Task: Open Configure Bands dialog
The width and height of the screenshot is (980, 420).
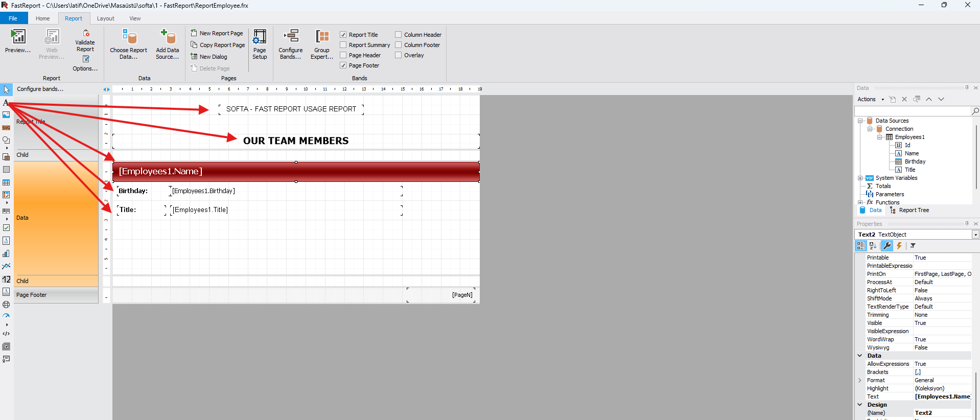Action: (x=291, y=44)
